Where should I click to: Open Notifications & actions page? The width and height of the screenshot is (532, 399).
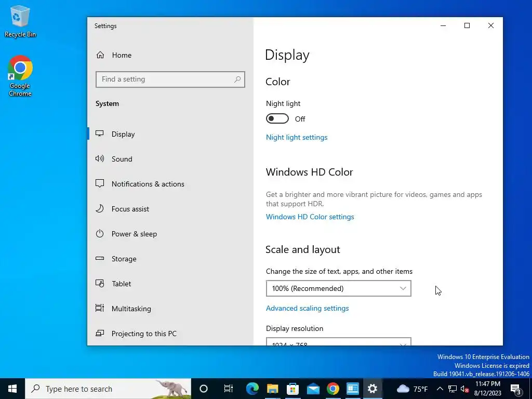(x=170, y=184)
